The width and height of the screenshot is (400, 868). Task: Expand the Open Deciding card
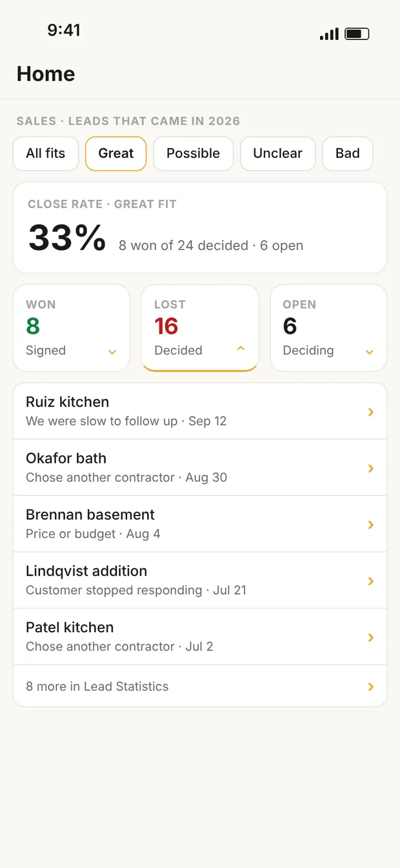pos(328,328)
